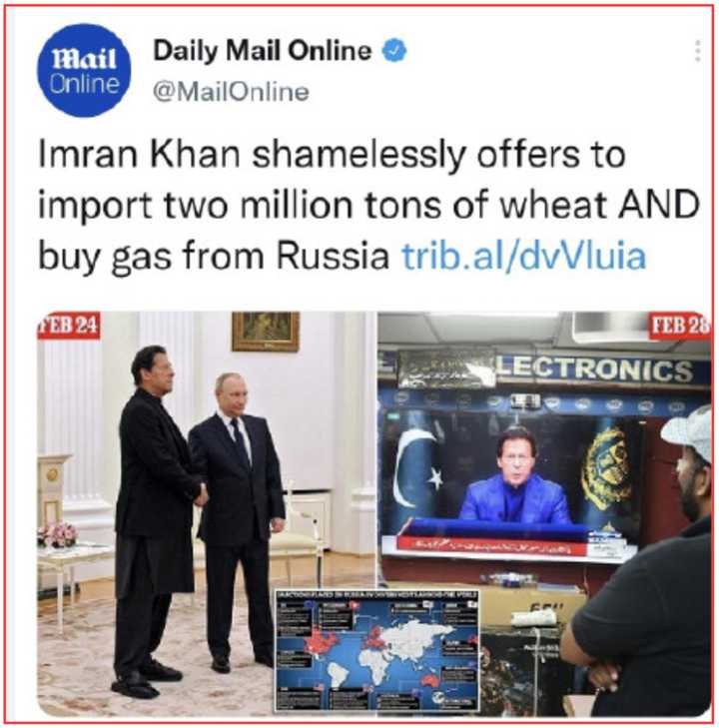Click the blue verified checkmark badge
719x728 pixels.
click(x=394, y=51)
